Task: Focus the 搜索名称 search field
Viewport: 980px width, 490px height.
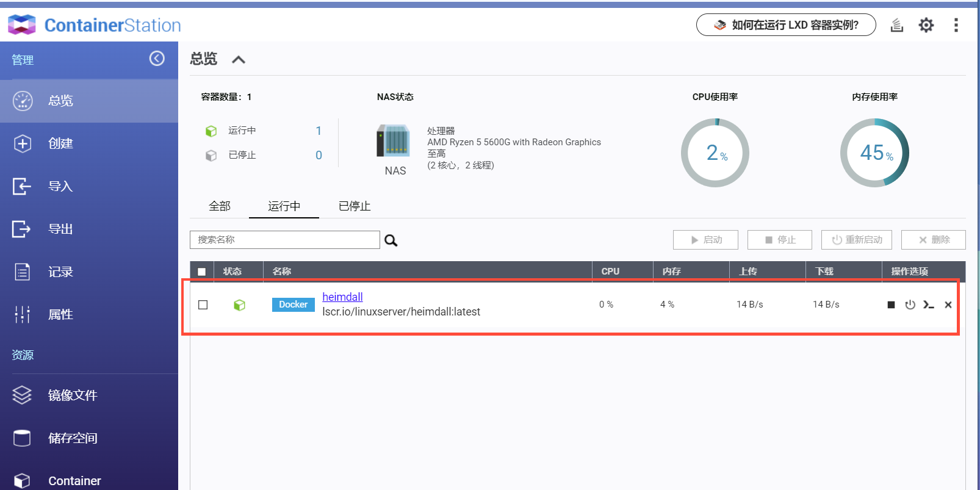Action: pos(285,240)
